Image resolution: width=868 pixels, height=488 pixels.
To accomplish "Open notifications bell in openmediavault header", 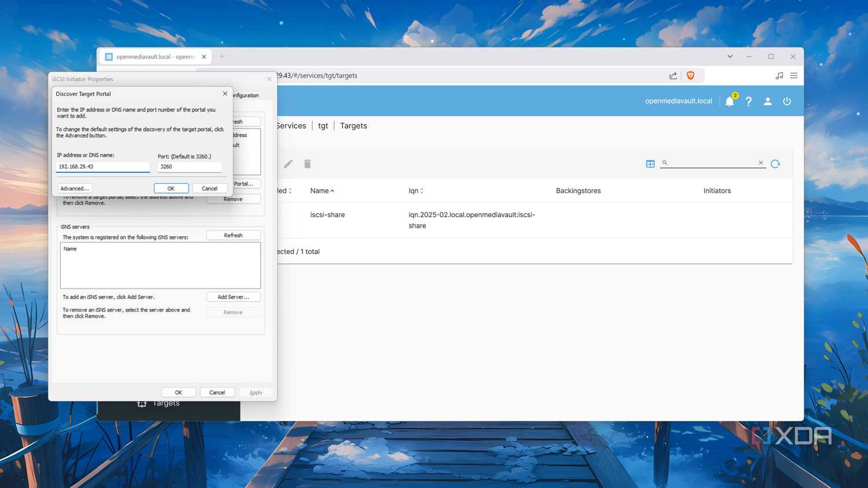I will [730, 101].
